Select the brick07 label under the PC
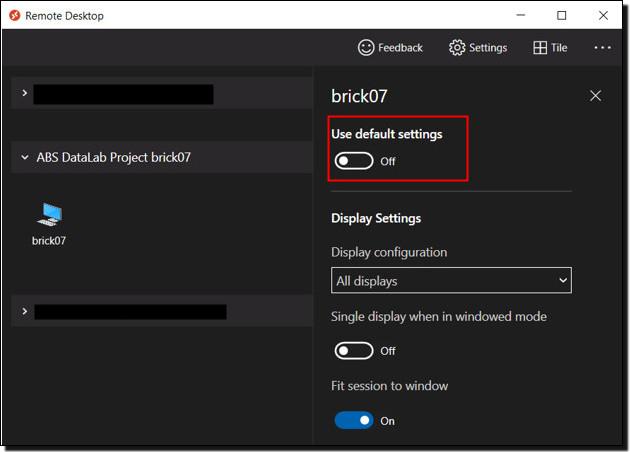This screenshot has width=630, height=452. (x=49, y=241)
